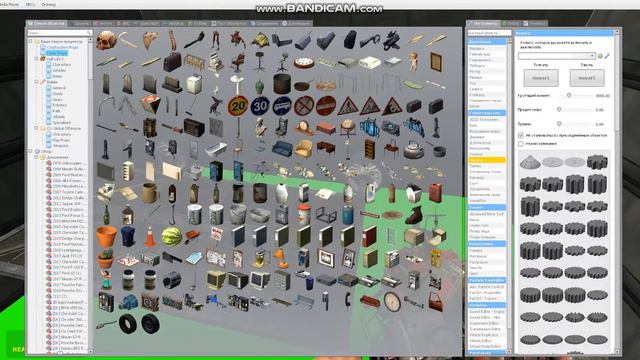Image resolution: width=640 pixels, height=360 pixels.
Task: Select the green vase prop
Action: pyautogui.click(x=260, y=86)
